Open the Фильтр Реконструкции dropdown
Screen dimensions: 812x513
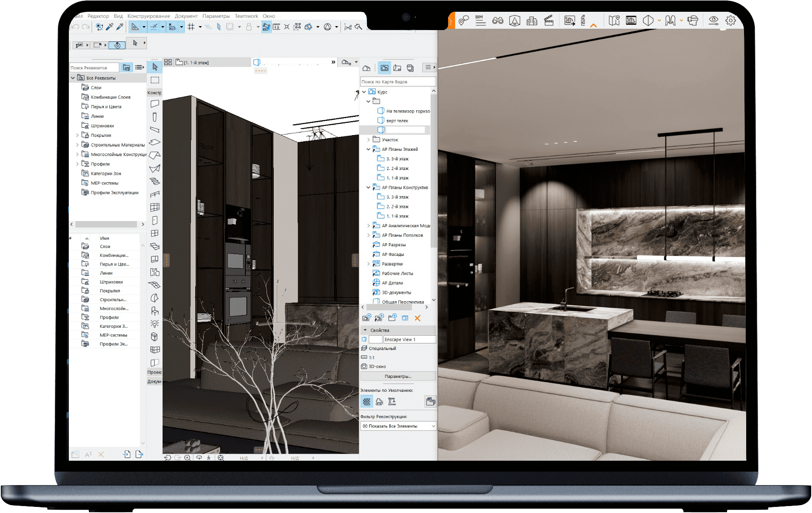(398, 426)
